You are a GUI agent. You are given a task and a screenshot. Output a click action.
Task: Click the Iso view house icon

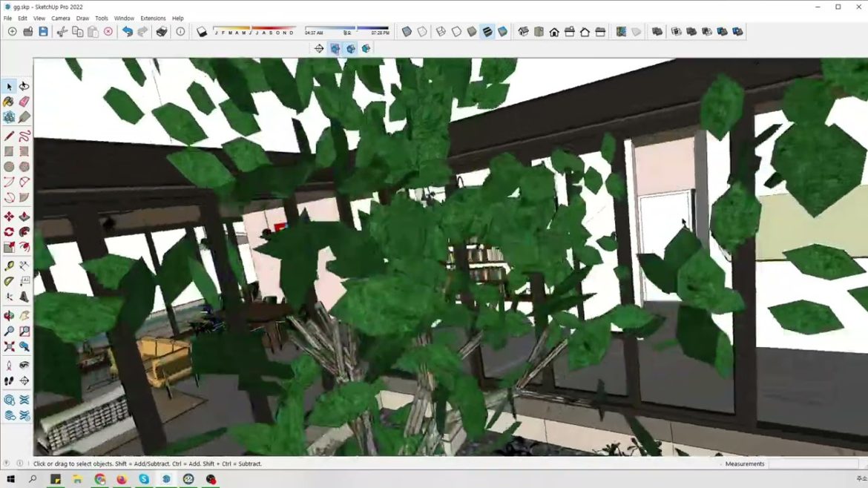pyautogui.click(x=523, y=31)
